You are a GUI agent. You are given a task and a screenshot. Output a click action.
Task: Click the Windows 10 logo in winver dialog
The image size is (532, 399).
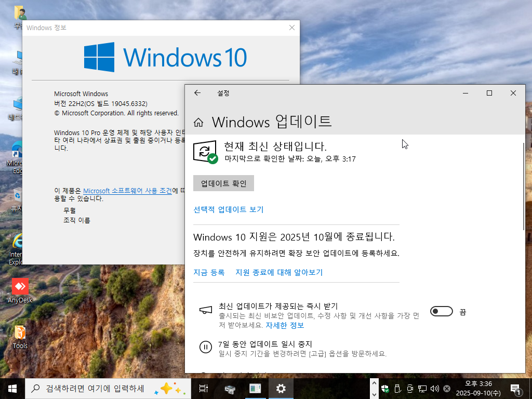(165, 57)
